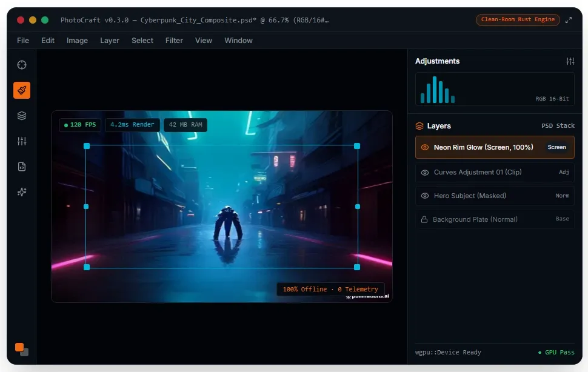Click the PSD Stack label

[558, 126]
